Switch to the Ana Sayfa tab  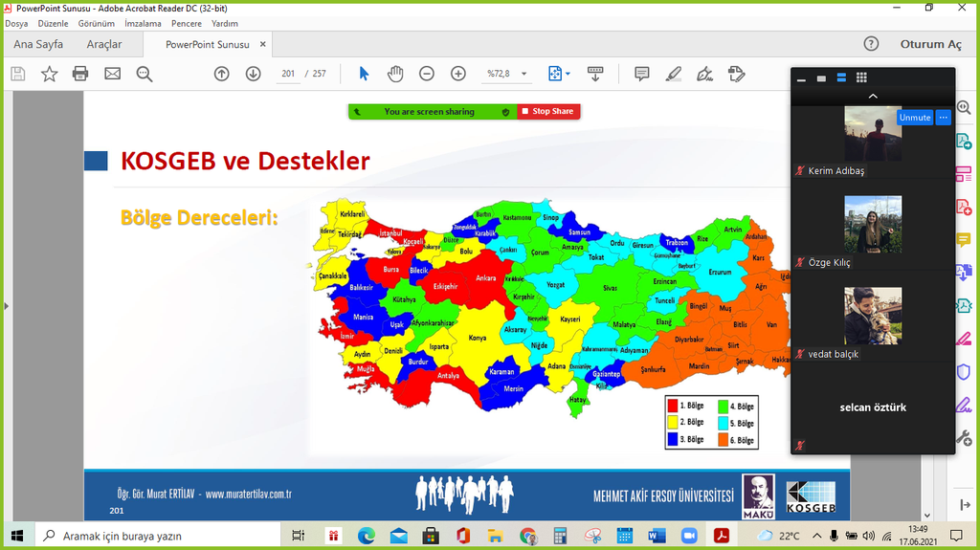38,44
